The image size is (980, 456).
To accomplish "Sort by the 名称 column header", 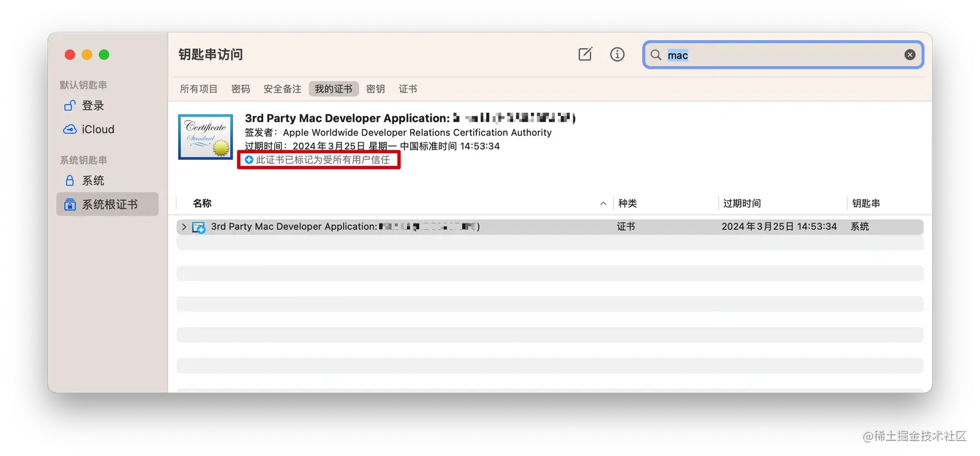I will coord(202,204).
